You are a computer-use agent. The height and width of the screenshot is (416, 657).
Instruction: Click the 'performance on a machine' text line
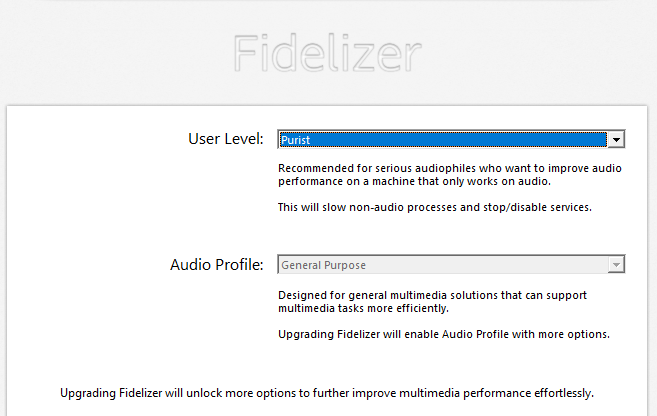[414, 181]
